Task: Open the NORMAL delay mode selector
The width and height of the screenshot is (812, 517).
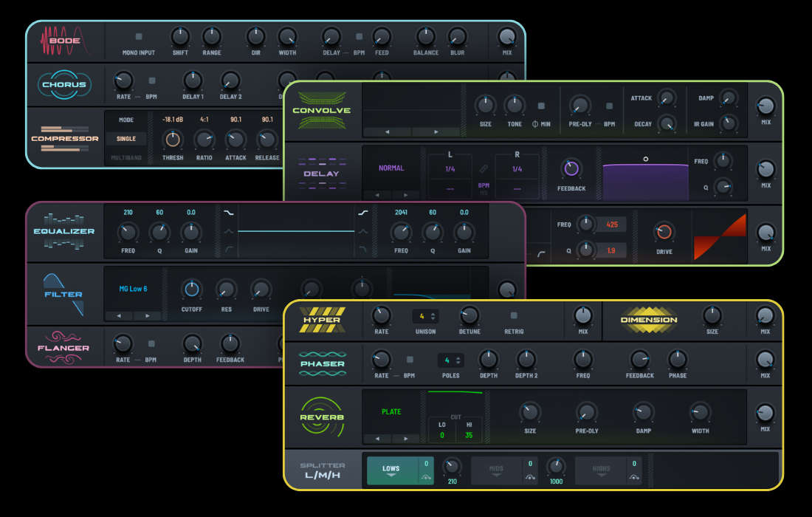Action: tap(391, 168)
